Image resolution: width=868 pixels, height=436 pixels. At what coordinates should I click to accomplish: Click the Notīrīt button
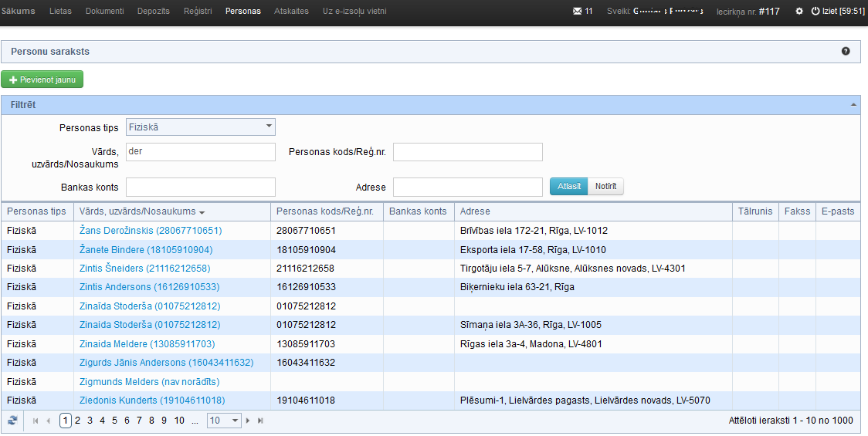tap(605, 187)
